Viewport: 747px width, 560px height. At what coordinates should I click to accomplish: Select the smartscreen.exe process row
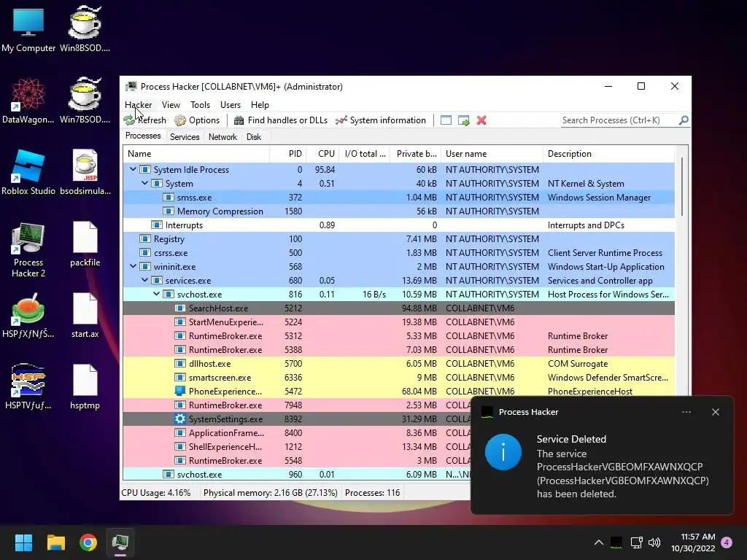(399, 377)
